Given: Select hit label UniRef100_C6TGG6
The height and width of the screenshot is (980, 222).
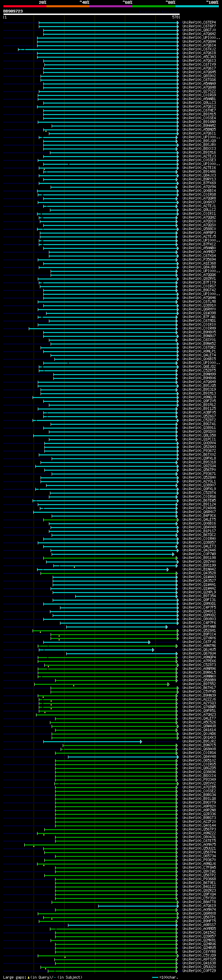Looking at the screenshot, I should coord(199,80).
